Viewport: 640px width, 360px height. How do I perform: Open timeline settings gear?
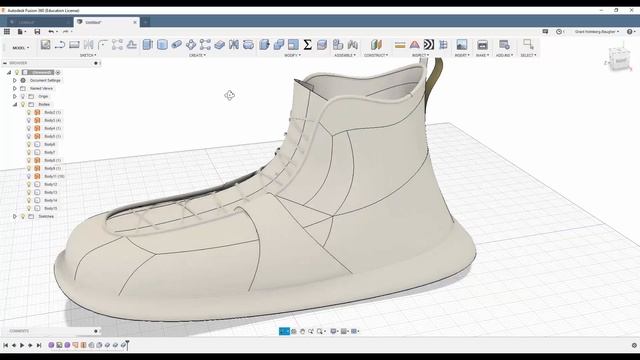click(x=634, y=345)
